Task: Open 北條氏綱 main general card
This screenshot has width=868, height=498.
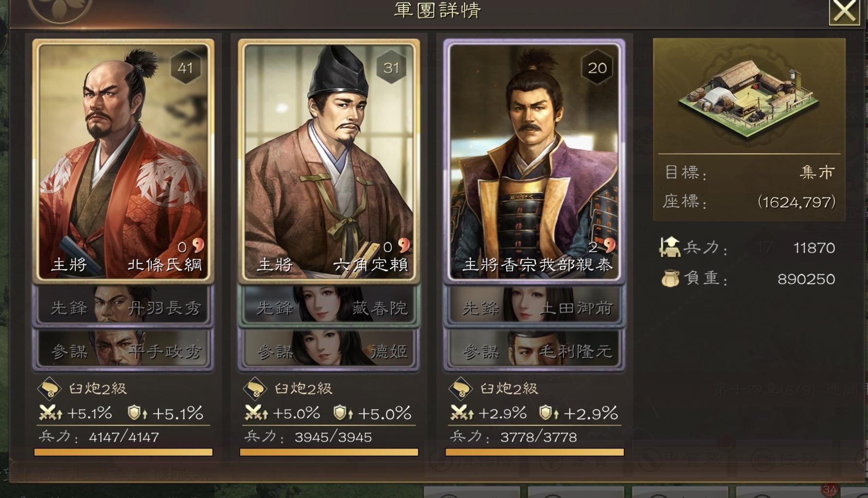Action: 123,161
